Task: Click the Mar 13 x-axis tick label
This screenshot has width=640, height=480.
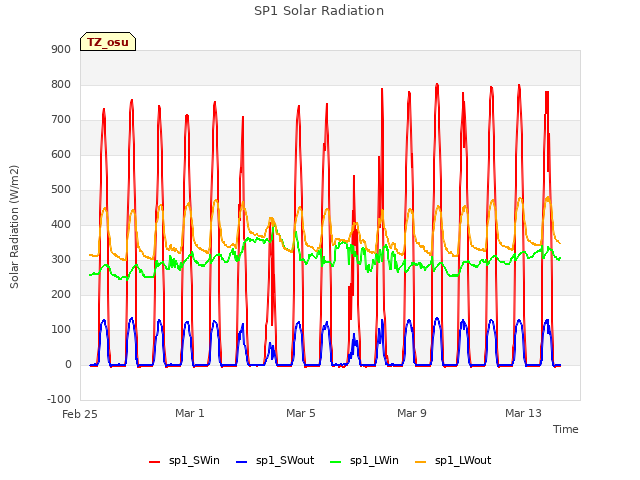Action: click(x=523, y=413)
